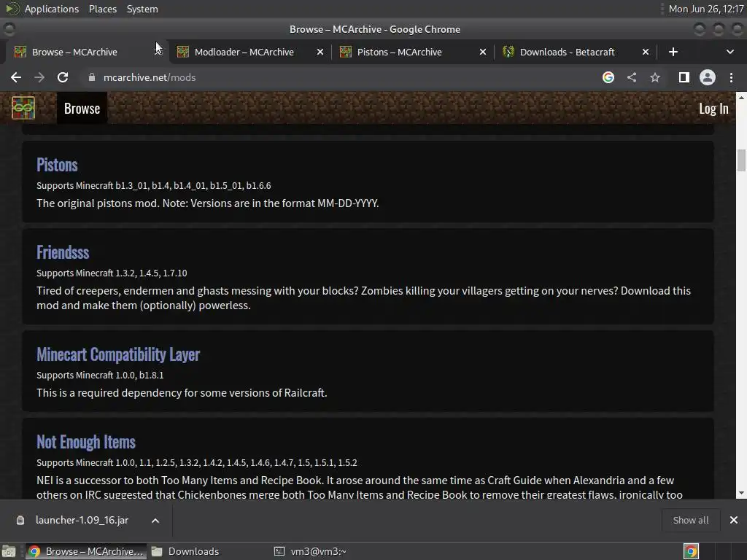Share this page via share icon
This screenshot has height=560, width=747.
(x=632, y=77)
